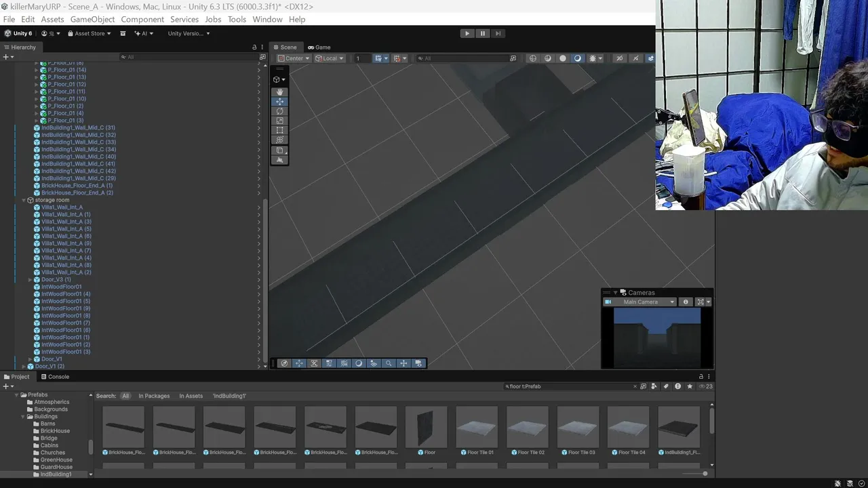Click the Play button
The image size is (868, 488).
467,33
